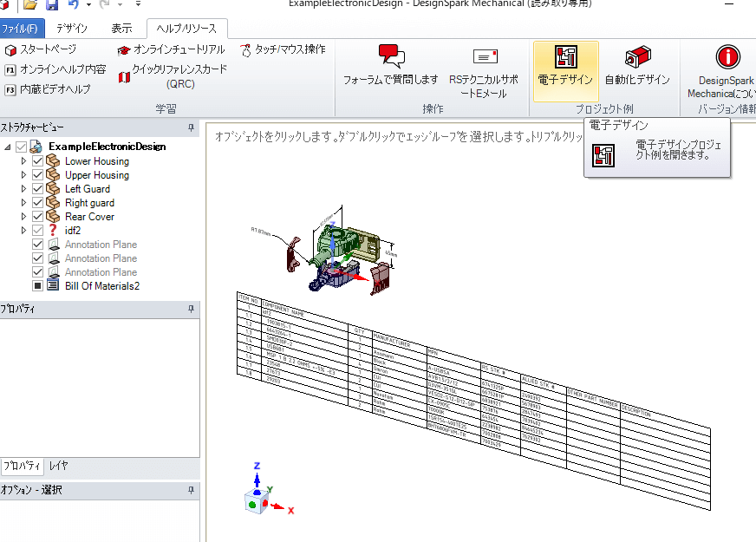Toggle the Left Guard checkbox
Screen dimensions: 756x542
(37, 189)
